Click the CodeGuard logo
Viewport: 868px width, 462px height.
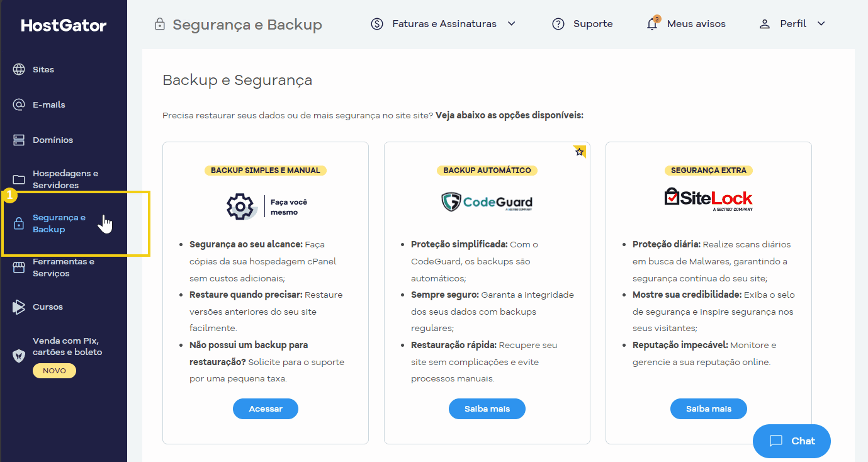pyautogui.click(x=487, y=203)
